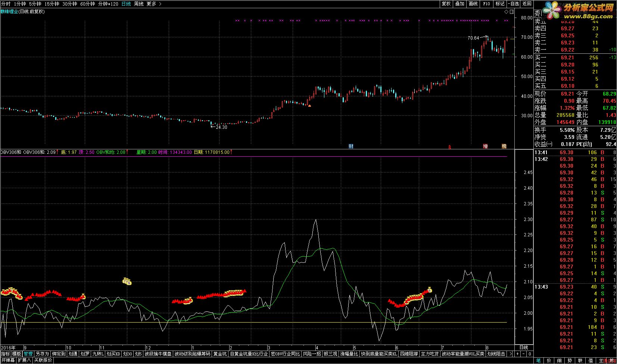The height and width of the screenshot is (364, 617).
Task: Apply the 划罗 indicator
Action: click(85, 354)
